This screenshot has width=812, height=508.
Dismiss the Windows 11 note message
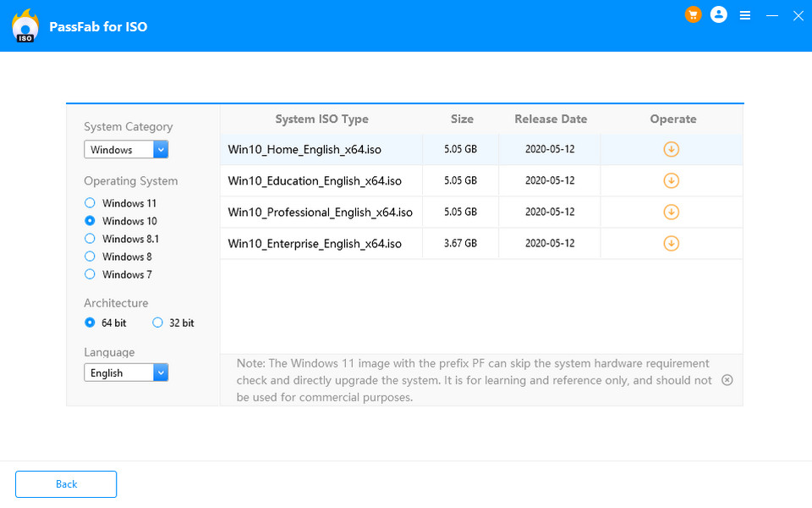[727, 380]
